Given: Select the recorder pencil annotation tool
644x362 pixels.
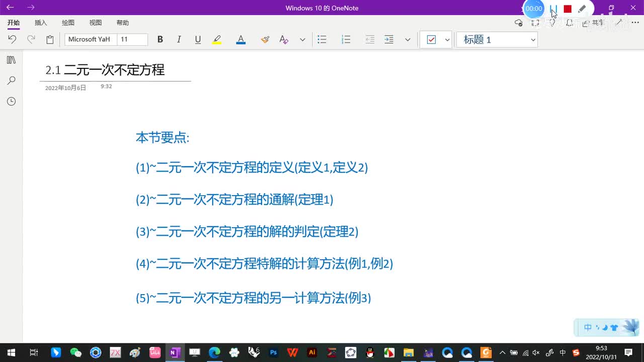Looking at the screenshot, I should tap(582, 9).
